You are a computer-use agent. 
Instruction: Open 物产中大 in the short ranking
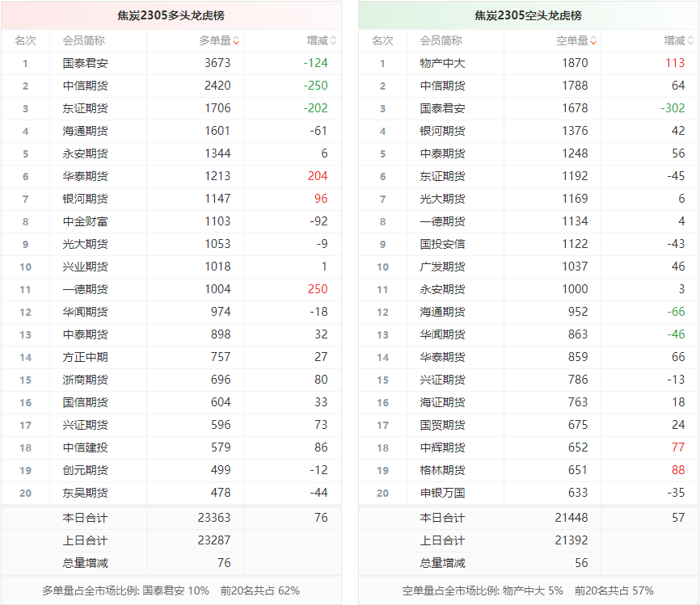coord(442,63)
